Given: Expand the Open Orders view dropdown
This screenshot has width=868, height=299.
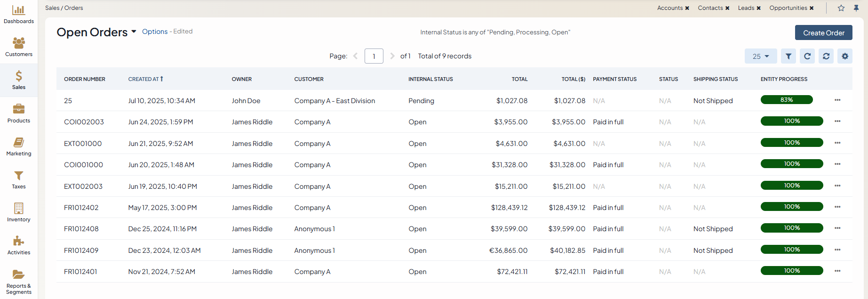Looking at the screenshot, I should [134, 32].
